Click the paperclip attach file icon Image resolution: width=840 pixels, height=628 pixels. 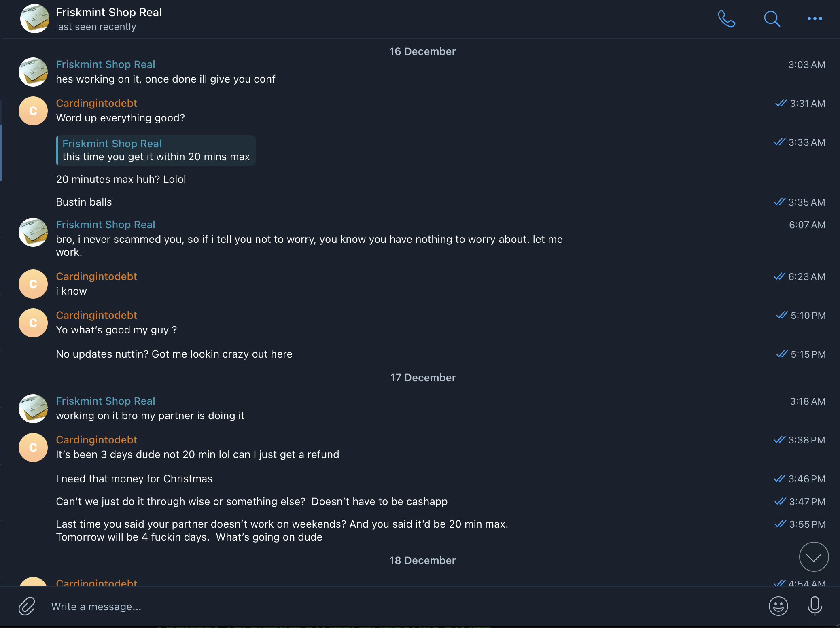coord(27,606)
